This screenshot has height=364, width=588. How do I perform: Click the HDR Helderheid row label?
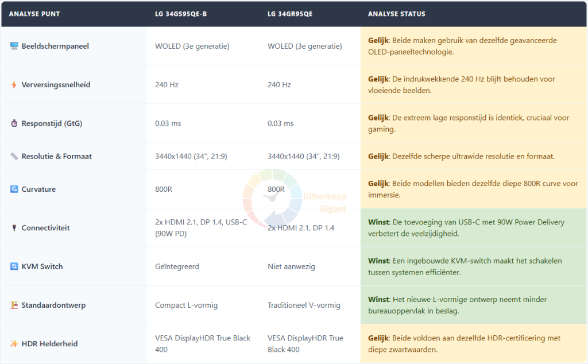[x=49, y=344]
